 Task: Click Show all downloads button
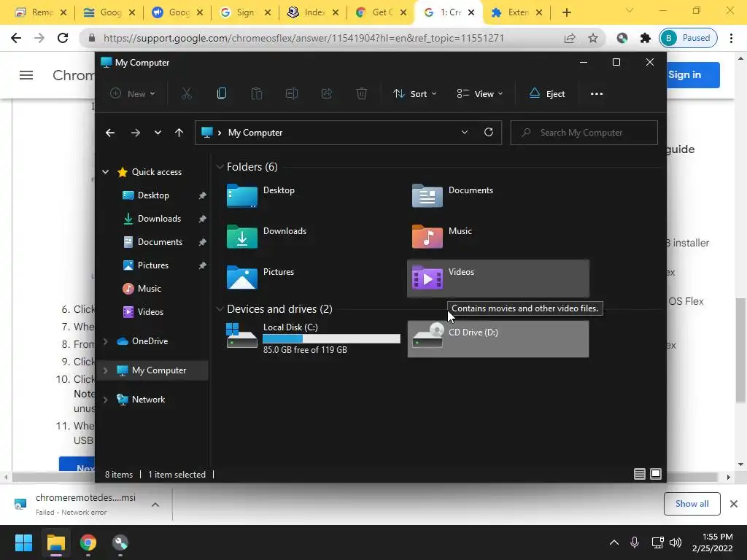[x=692, y=504]
